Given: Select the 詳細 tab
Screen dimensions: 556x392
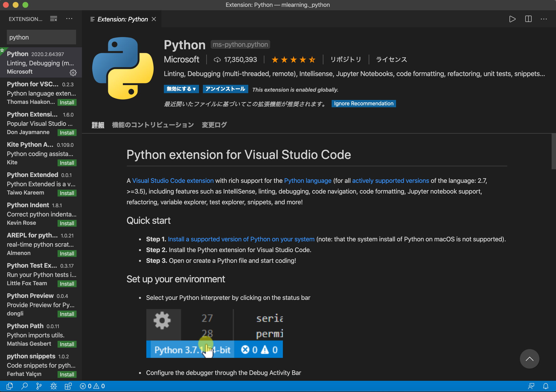Looking at the screenshot, I should pos(98,125).
